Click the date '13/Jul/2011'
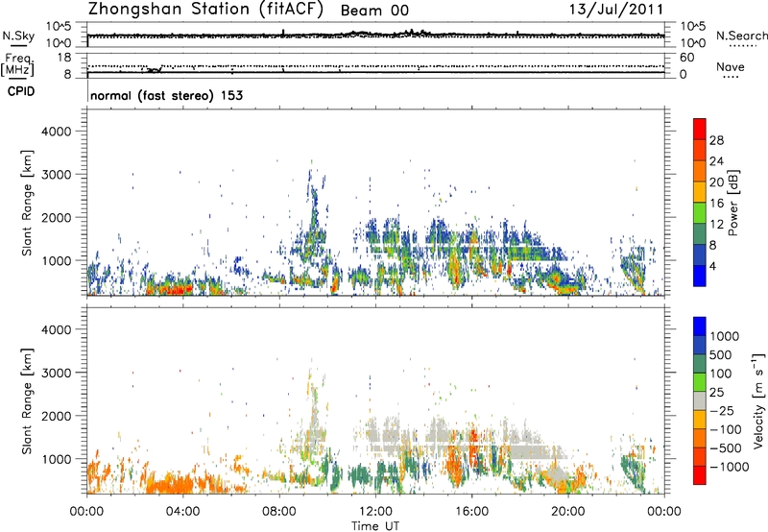 coord(615,10)
